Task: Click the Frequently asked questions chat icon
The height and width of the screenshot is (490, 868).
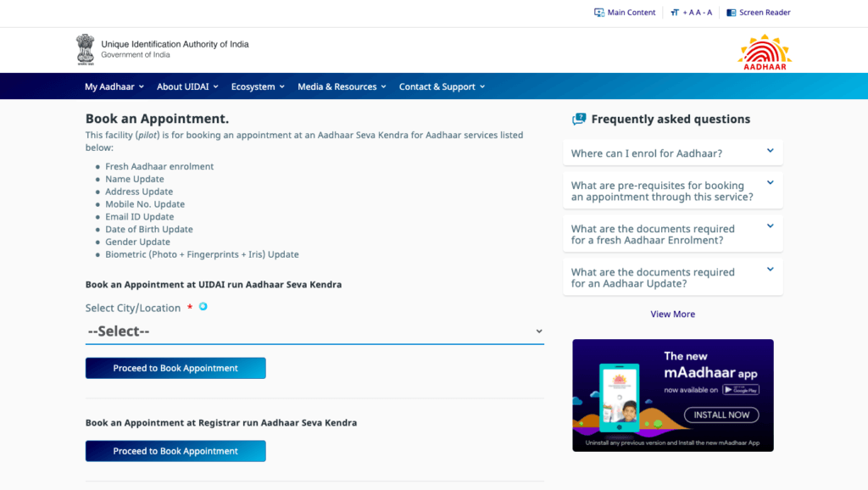Action: click(x=579, y=119)
